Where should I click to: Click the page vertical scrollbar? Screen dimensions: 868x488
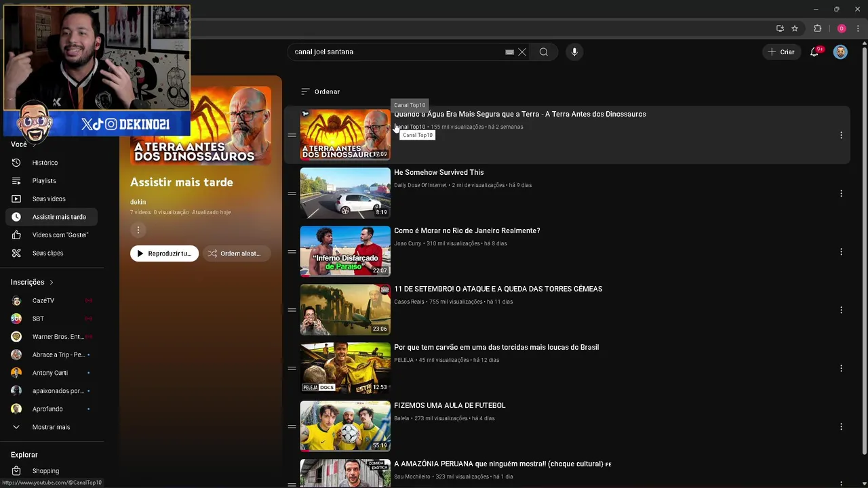coord(864,251)
